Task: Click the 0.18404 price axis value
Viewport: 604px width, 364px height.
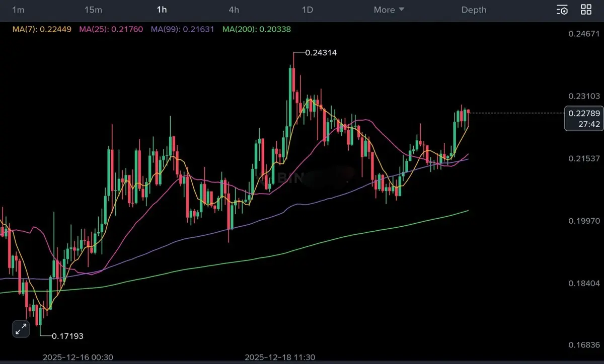Action: pos(584,283)
